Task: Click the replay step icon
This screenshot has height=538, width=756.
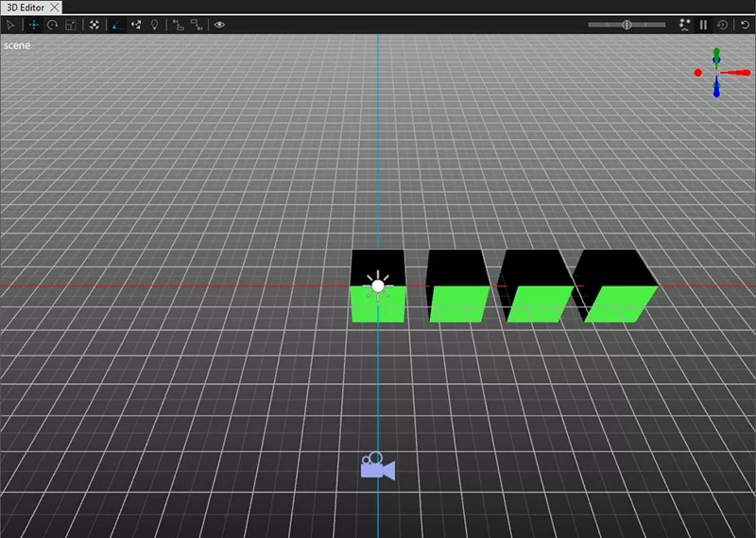Action: [x=723, y=25]
